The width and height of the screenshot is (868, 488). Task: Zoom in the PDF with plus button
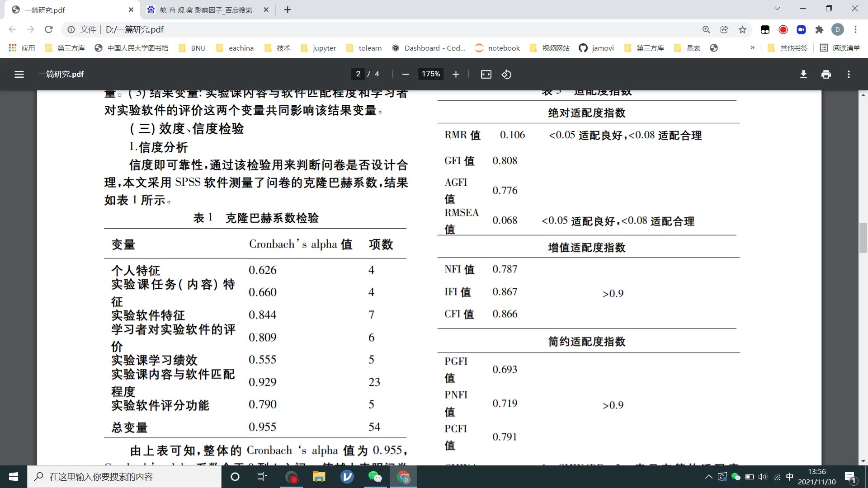tap(456, 74)
